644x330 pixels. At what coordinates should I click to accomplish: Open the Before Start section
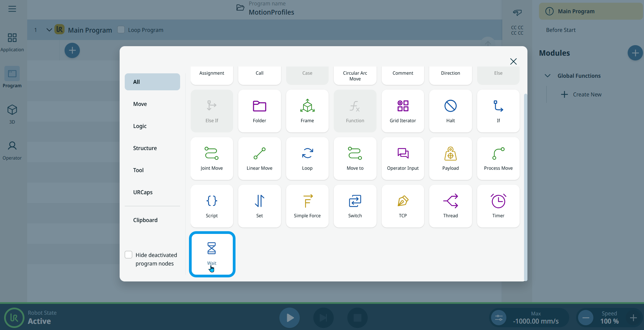pyautogui.click(x=561, y=30)
